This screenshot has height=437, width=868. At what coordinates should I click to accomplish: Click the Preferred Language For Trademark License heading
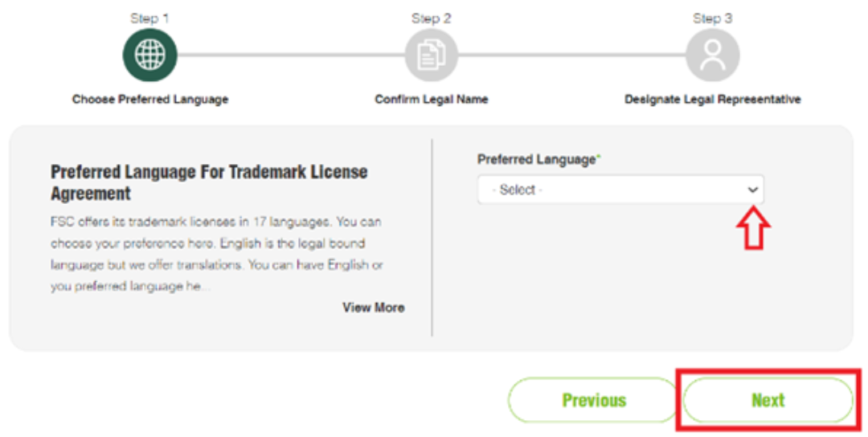[209, 182]
